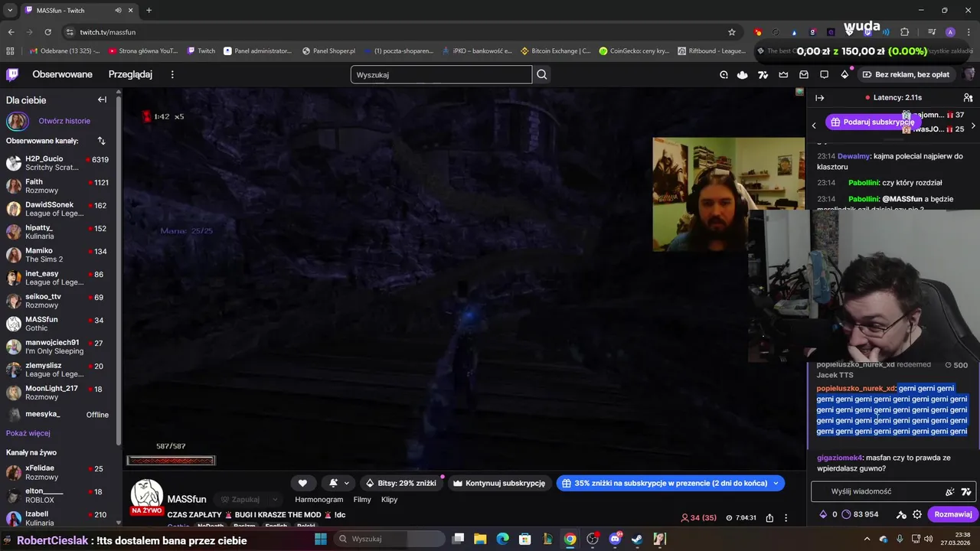Open the Obserwowane tab

tap(62, 74)
